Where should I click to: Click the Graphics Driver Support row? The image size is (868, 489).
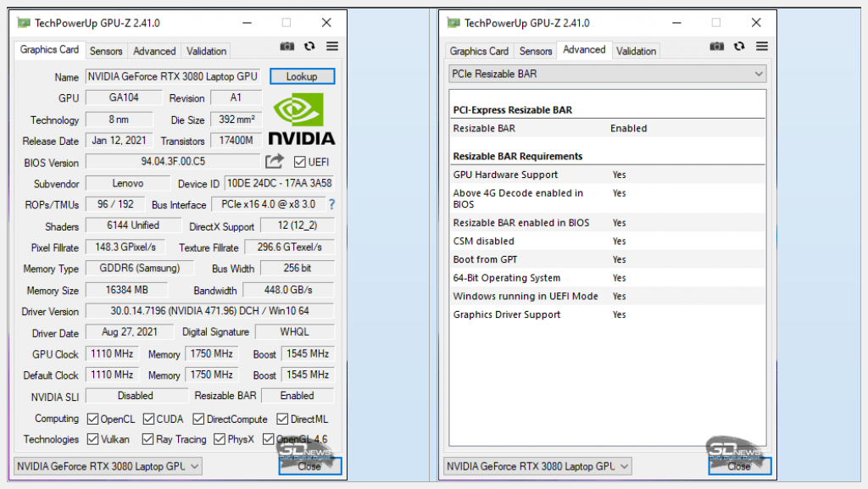608,314
